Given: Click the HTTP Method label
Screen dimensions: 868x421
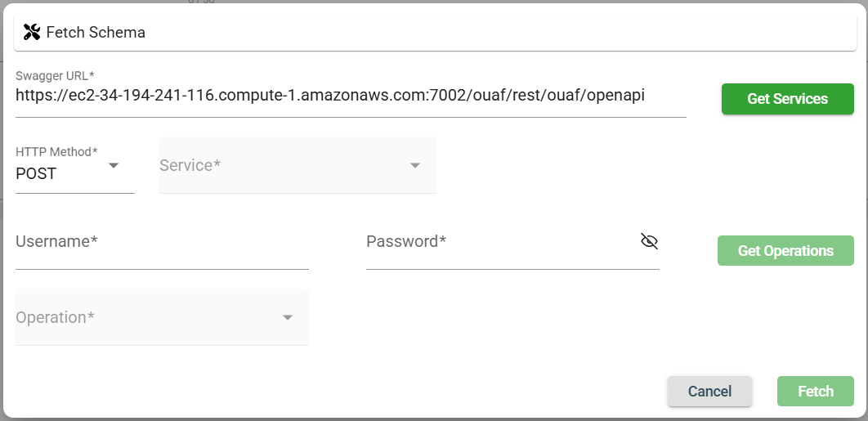Looking at the screenshot, I should (x=56, y=151).
